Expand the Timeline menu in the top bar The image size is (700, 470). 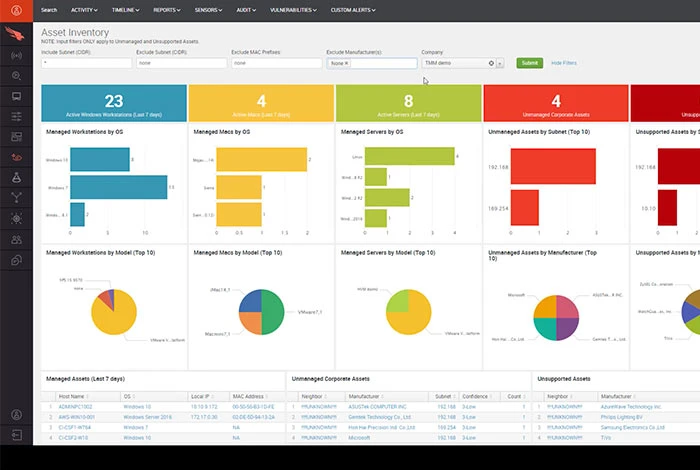125,10
